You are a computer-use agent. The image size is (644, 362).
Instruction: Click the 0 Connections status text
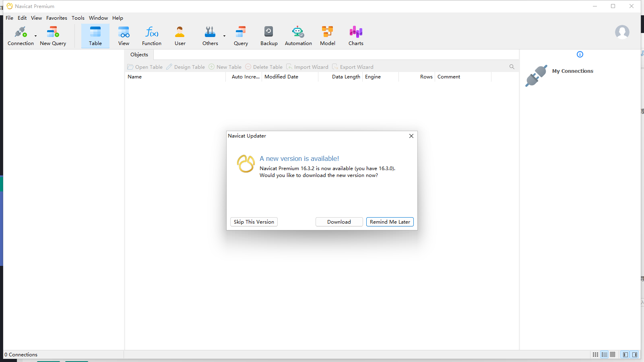tap(21, 355)
